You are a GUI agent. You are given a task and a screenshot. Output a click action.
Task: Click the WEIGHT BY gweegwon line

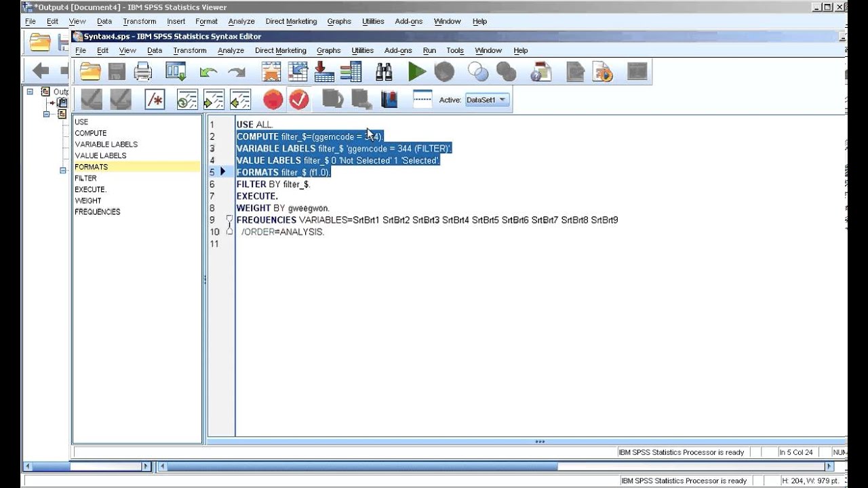click(283, 208)
